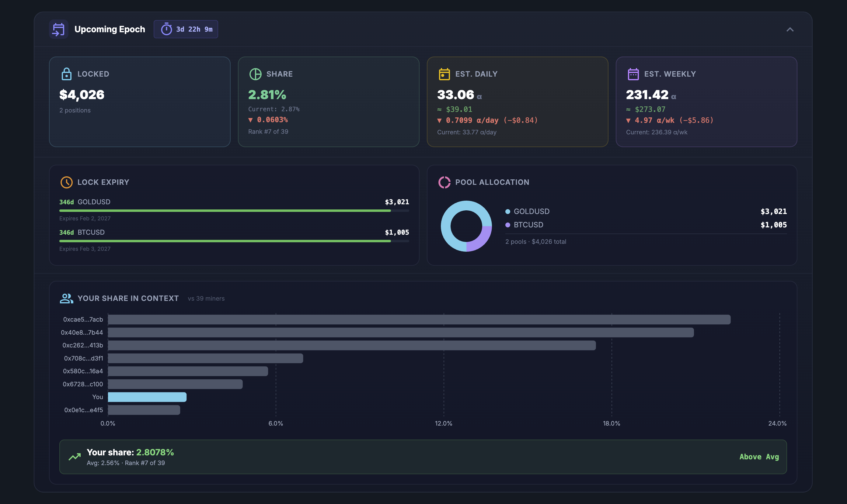847x504 pixels.
Task: Click the trending arrow icon in the share summary
Action: [x=74, y=457]
